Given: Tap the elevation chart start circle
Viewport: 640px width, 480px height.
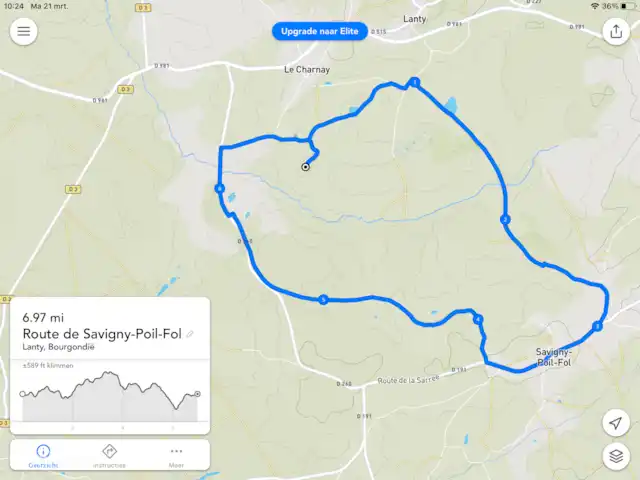Looking at the screenshot, I should pyautogui.click(x=22, y=394).
